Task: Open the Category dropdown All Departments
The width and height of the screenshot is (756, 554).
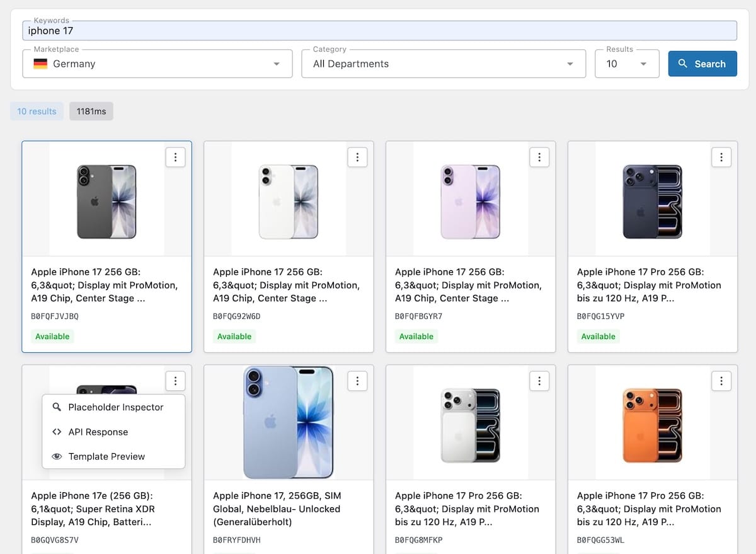Action: (444, 64)
